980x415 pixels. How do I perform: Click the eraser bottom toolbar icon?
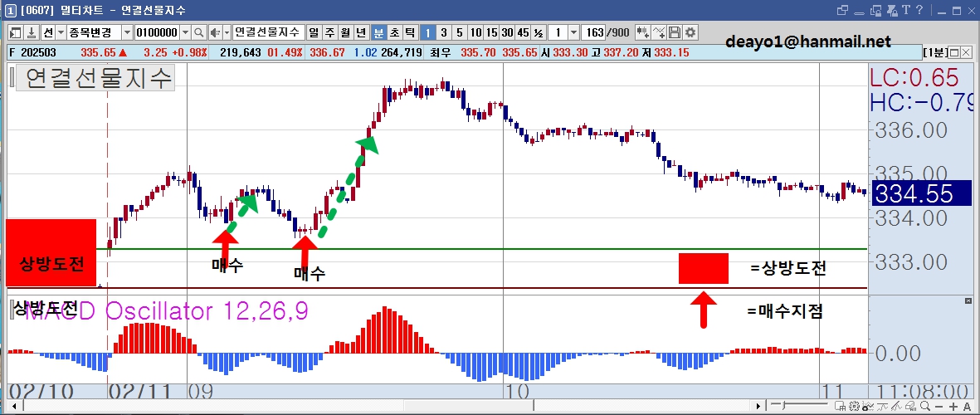click(910, 406)
